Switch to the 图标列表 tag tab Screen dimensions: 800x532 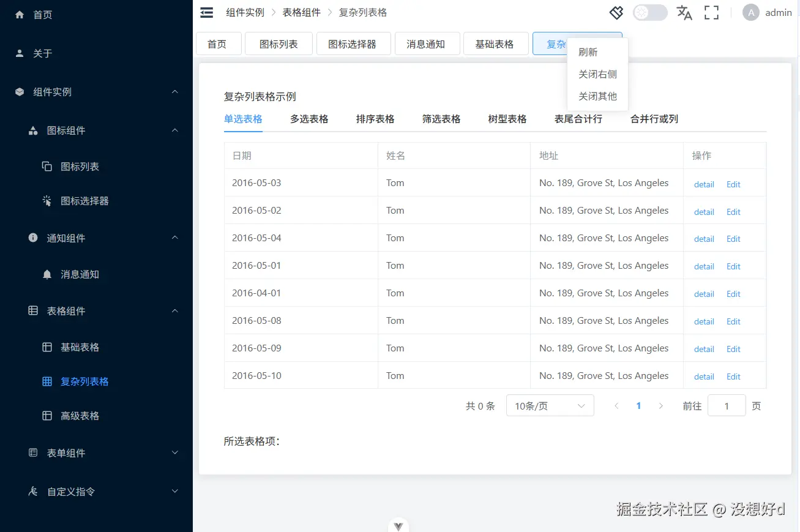[x=279, y=44]
